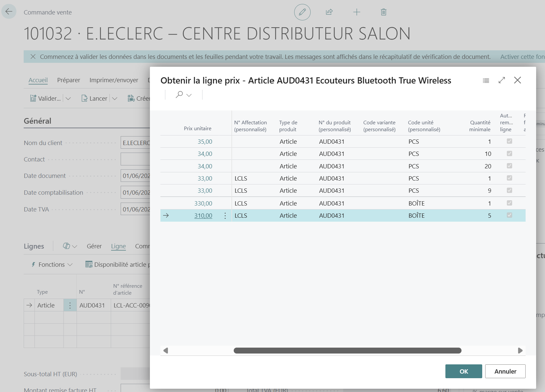Toggle checkbox on 34,00 quantity 10 row
This screenshot has width=545, height=392.
(x=509, y=153)
